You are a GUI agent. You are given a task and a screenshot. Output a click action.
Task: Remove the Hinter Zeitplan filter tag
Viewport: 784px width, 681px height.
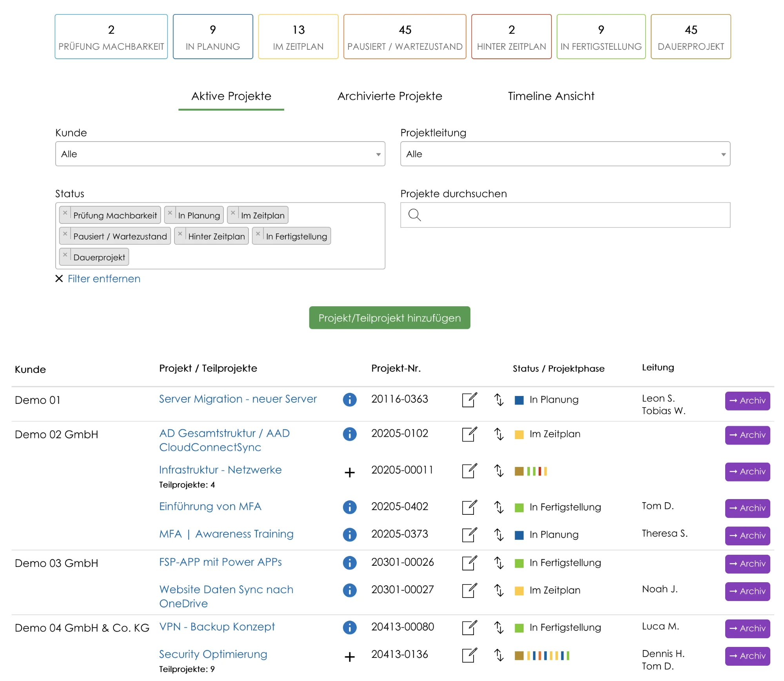point(180,234)
